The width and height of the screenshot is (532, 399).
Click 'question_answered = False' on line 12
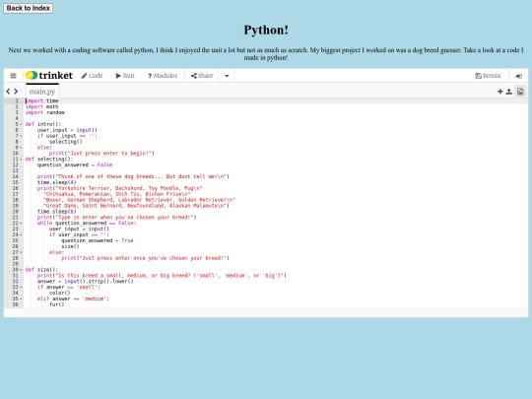pyautogui.click(x=75, y=165)
